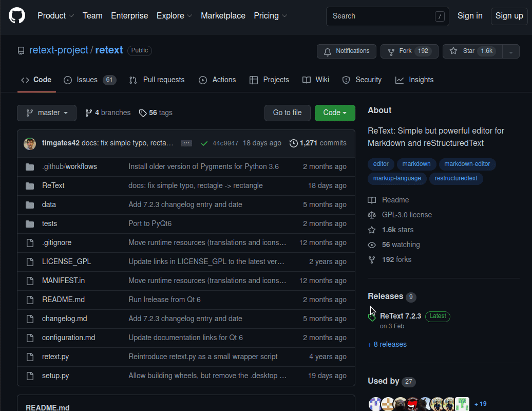
Task: Open the LICENSE_GPL file
Action: 67,261
